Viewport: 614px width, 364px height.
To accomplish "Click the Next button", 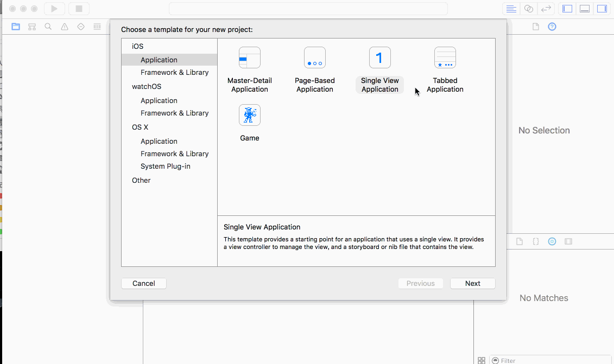I will pyautogui.click(x=472, y=284).
